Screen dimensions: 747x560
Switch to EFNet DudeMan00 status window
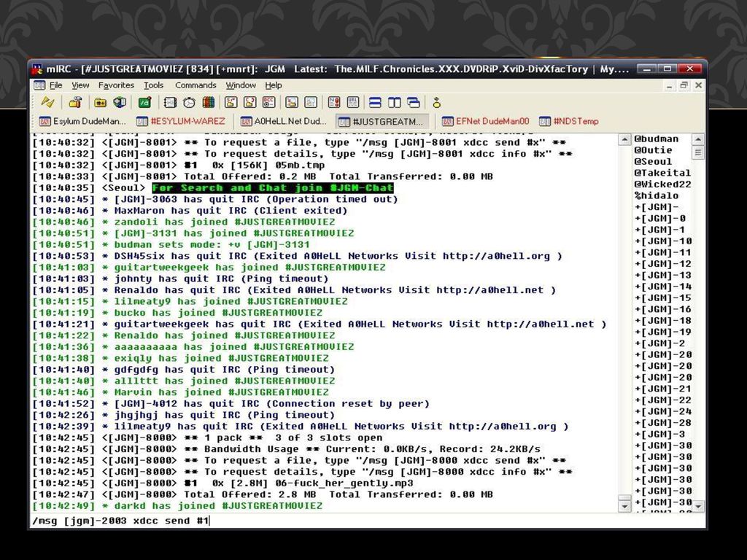tap(485, 122)
